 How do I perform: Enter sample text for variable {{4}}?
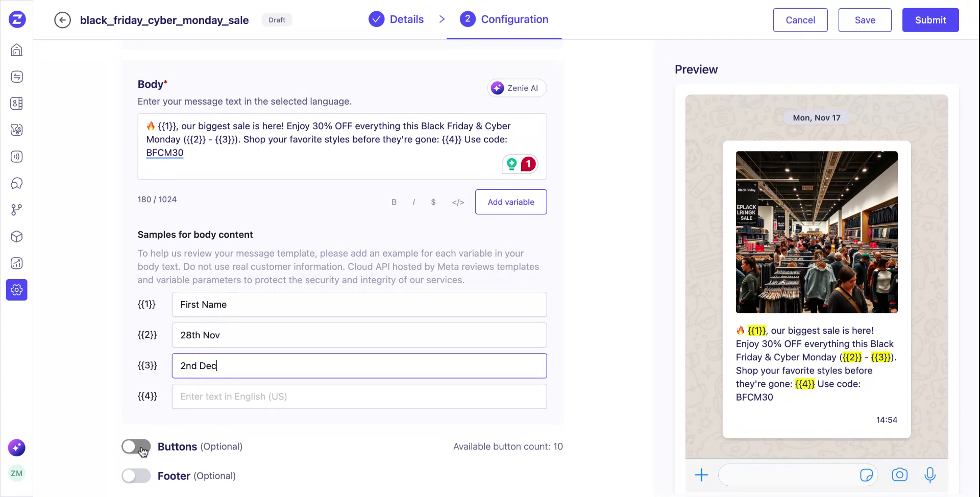[x=359, y=396]
